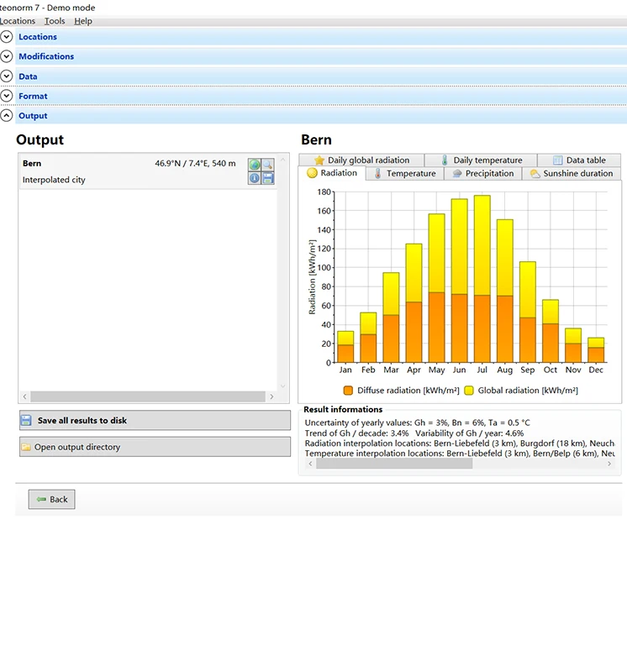Click the 'Trend of Gh / decade: 3.4%' text
The height and width of the screenshot is (672, 627).
point(356,433)
